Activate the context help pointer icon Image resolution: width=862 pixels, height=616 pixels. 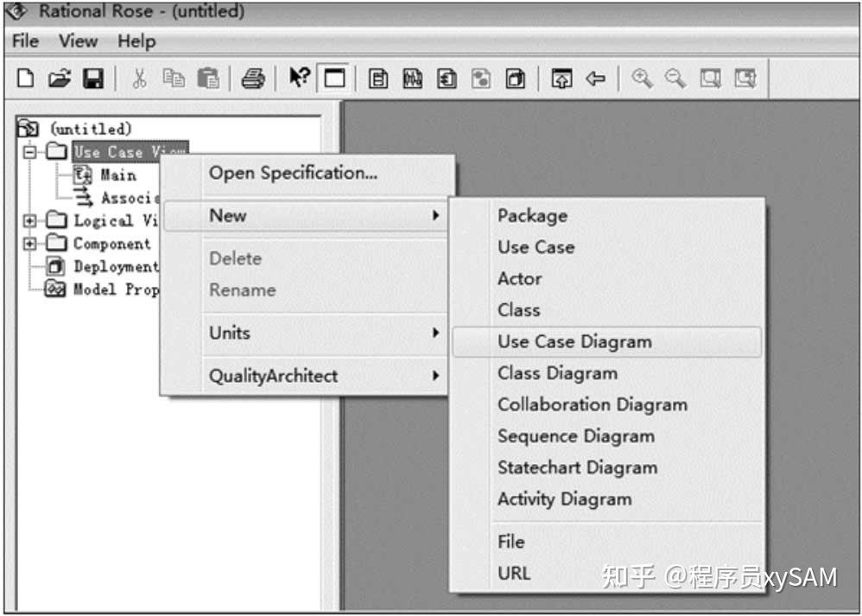pos(300,78)
